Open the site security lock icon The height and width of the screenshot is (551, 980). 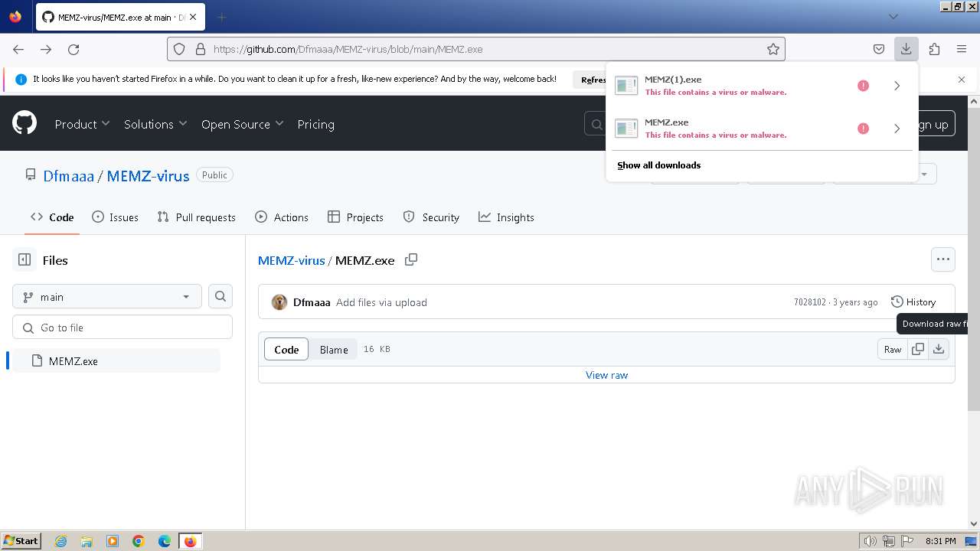201,49
